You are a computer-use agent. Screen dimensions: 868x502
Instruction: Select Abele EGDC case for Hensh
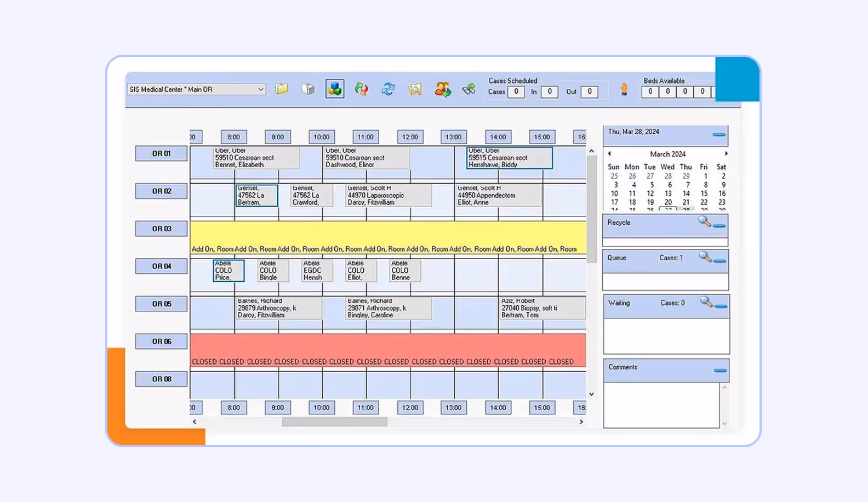click(317, 271)
